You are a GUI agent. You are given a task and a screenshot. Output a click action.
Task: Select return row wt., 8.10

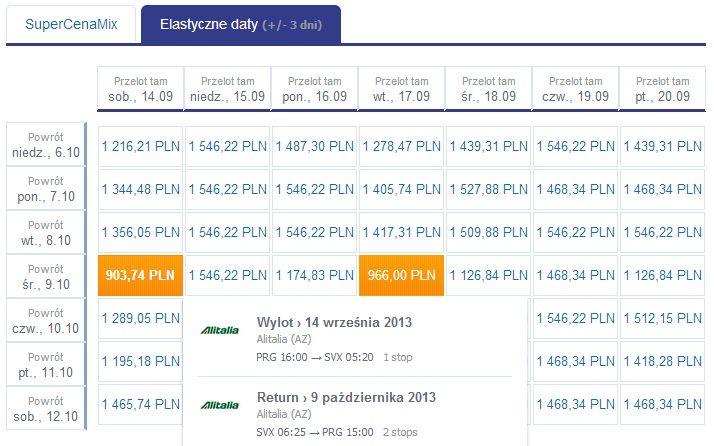pos(46,232)
